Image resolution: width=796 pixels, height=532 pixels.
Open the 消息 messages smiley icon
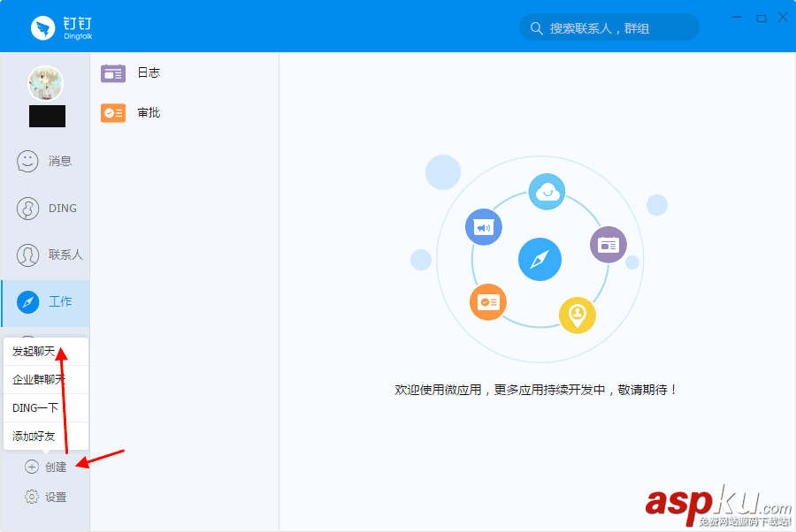pos(27,161)
